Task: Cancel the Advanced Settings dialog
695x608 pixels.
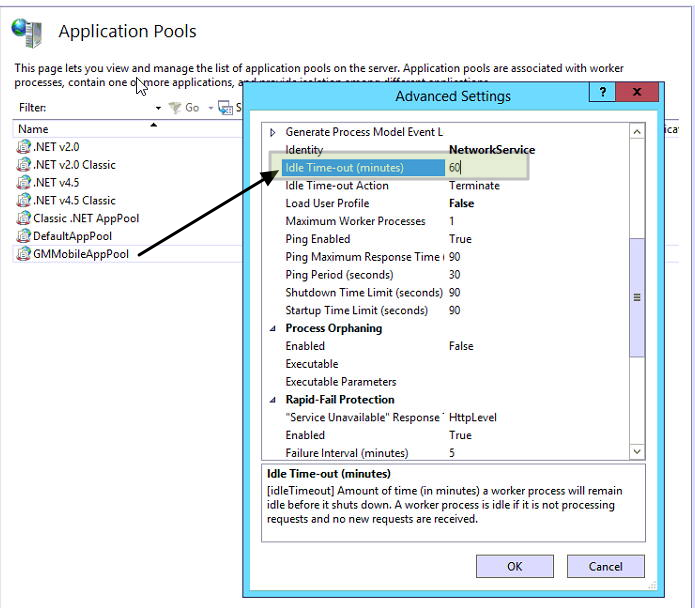Action: click(x=605, y=566)
